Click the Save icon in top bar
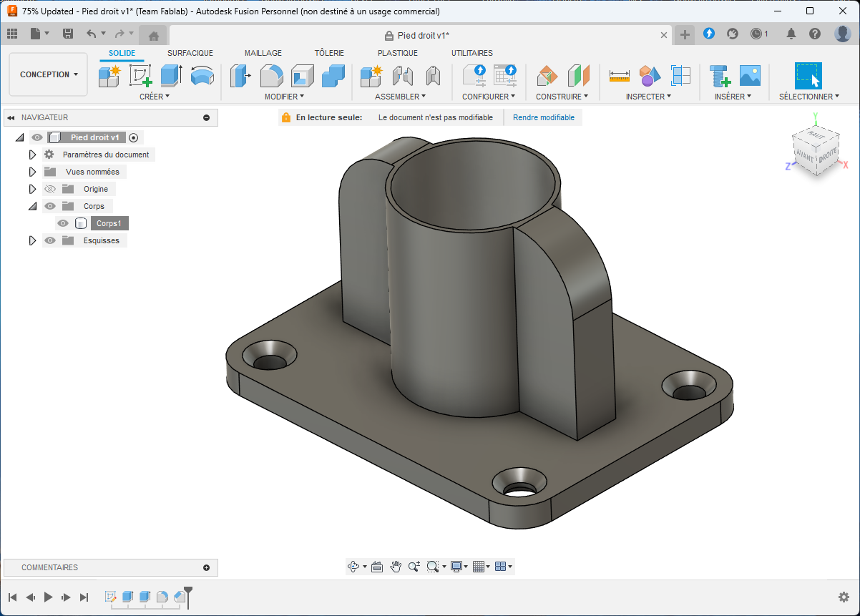This screenshot has width=860, height=616. (68, 34)
